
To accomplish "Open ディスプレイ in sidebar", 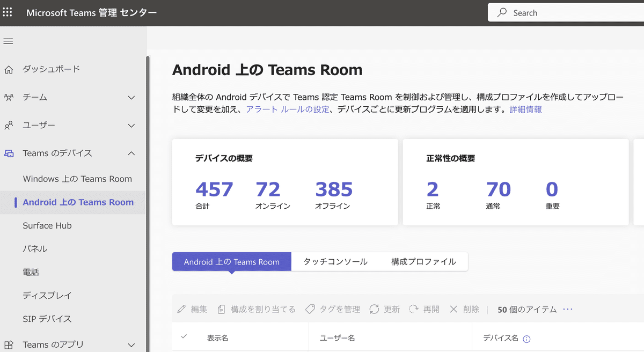I will click(x=47, y=296).
